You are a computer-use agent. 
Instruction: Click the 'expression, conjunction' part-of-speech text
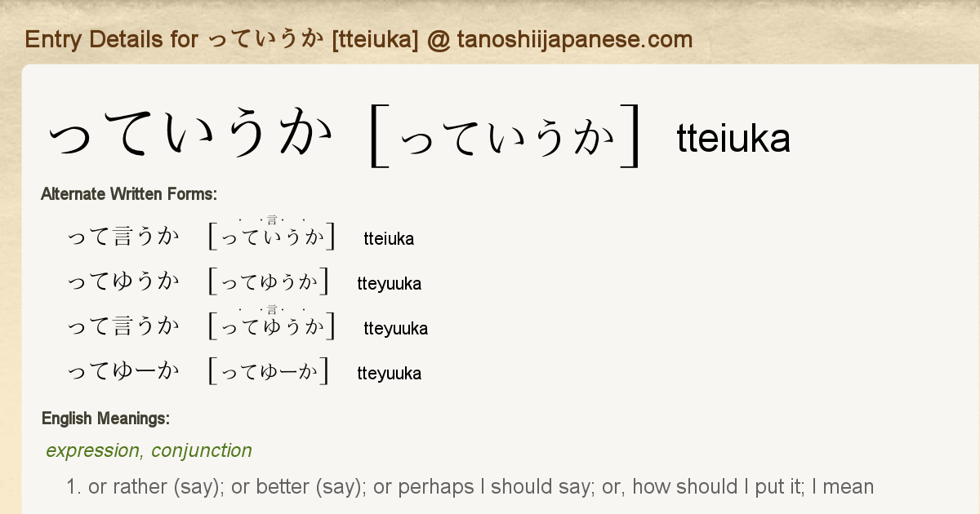(149, 450)
